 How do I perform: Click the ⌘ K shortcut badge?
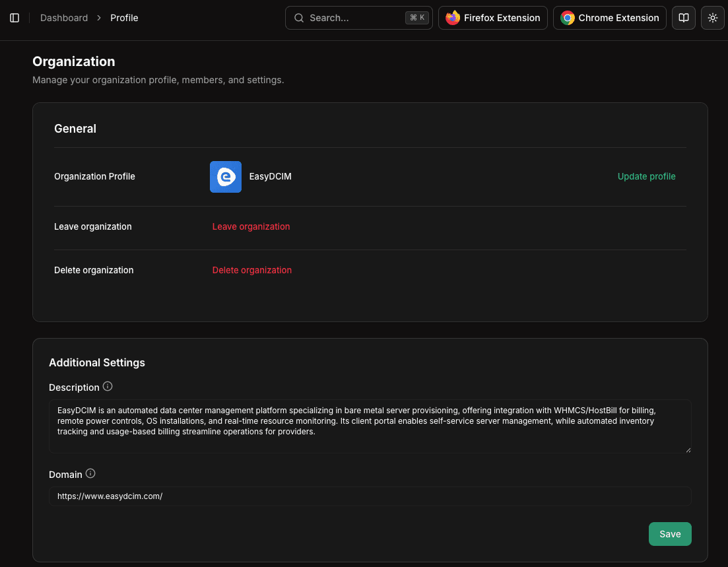point(417,18)
